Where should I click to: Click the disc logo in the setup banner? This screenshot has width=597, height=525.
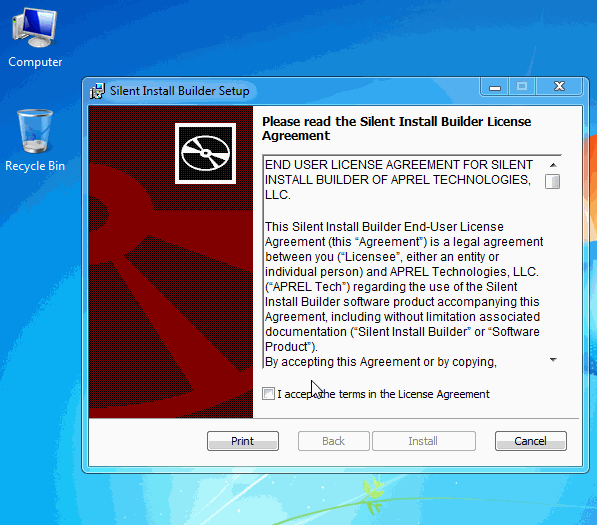coord(205,153)
